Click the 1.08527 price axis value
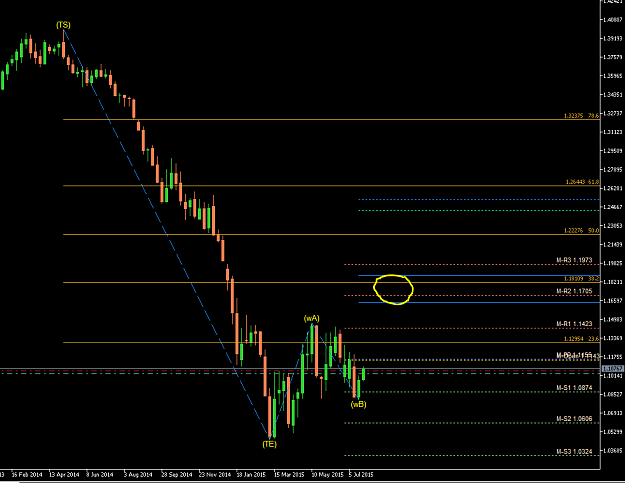The height and width of the screenshot is (483, 625). (x=613, y=394)
